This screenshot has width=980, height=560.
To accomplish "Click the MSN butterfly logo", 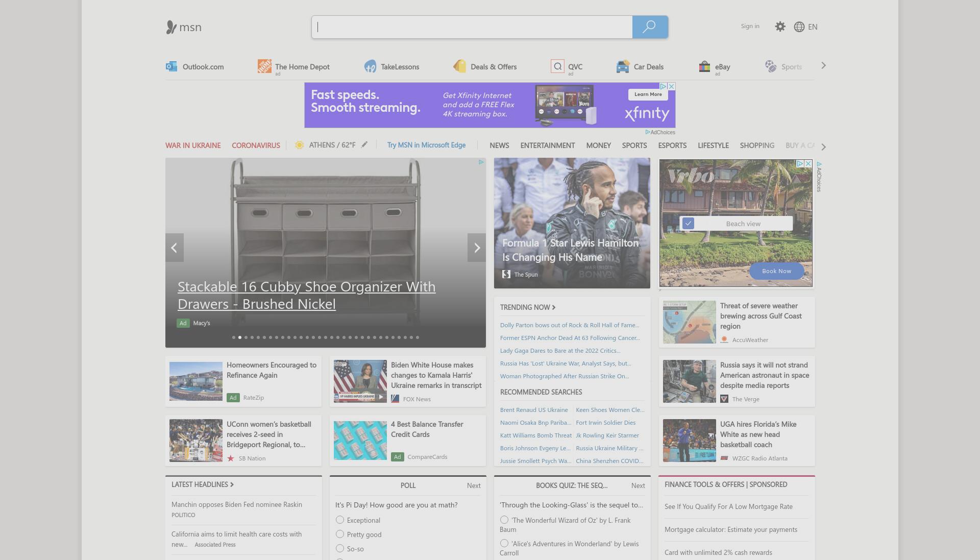I will pos(171,27).
